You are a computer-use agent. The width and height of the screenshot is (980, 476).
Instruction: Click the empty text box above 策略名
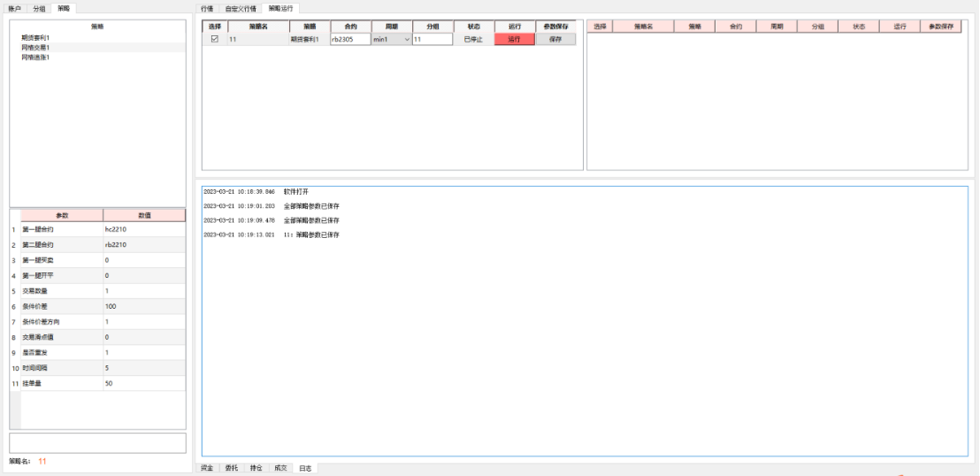click(x=97, y=442)
